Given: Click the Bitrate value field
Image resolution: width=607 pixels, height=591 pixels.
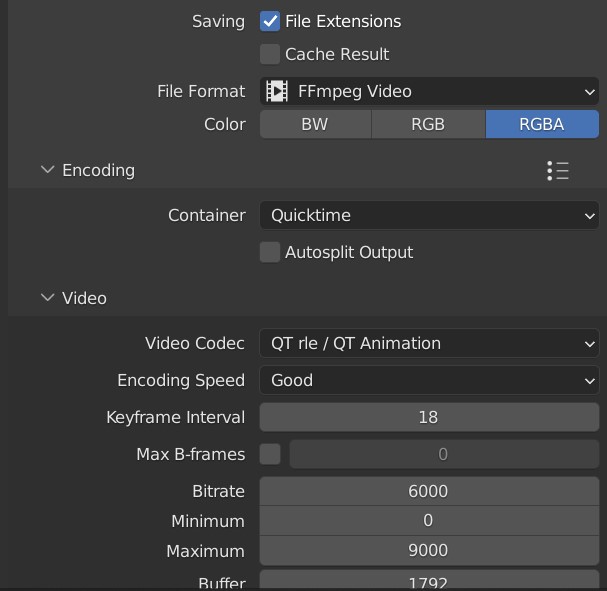Looking at the screenshot, I should point(429,491).
